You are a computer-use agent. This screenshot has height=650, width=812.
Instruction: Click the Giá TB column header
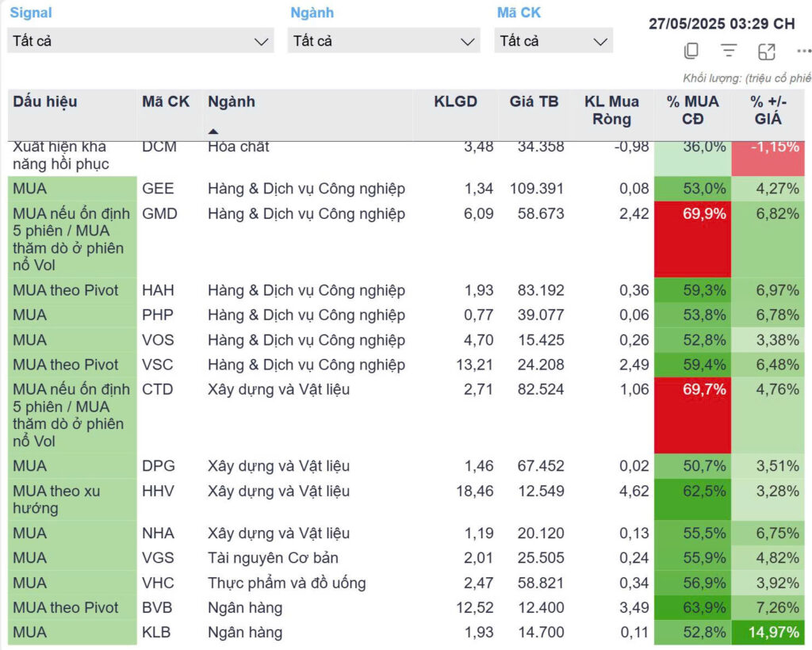(534, 101)
